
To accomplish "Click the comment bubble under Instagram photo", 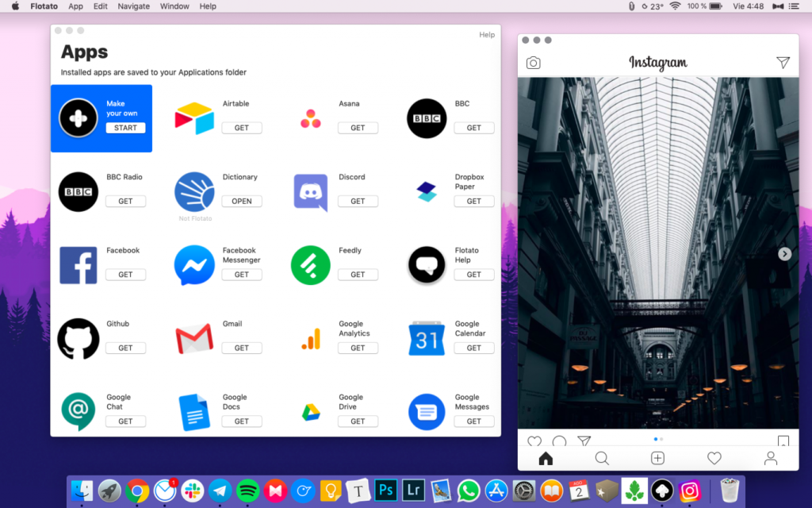I will pos(559,441).
